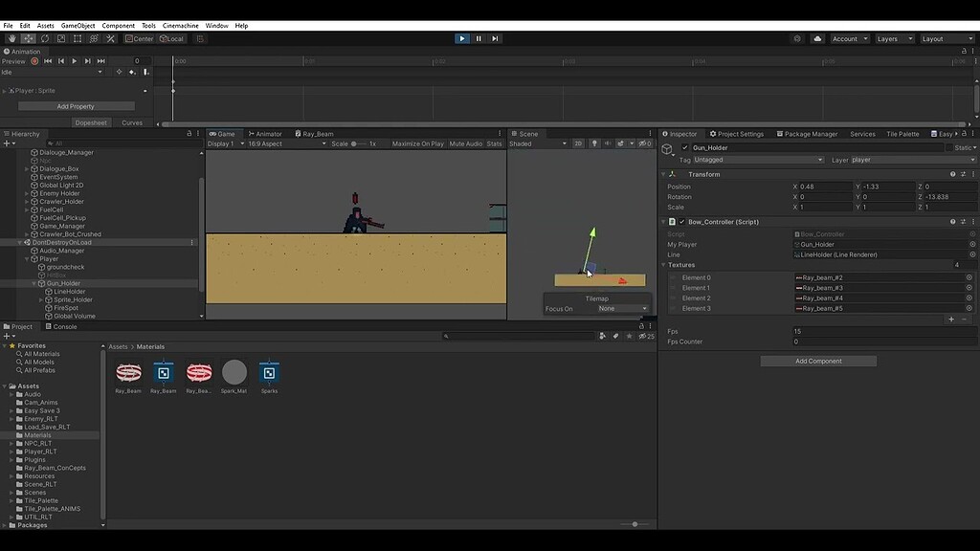Pause the running game
980x551 pixels.
click(x=477, y=38)
